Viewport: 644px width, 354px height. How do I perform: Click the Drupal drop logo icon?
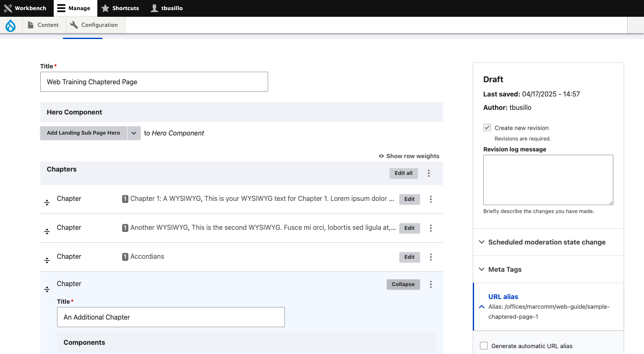point(10,26)
